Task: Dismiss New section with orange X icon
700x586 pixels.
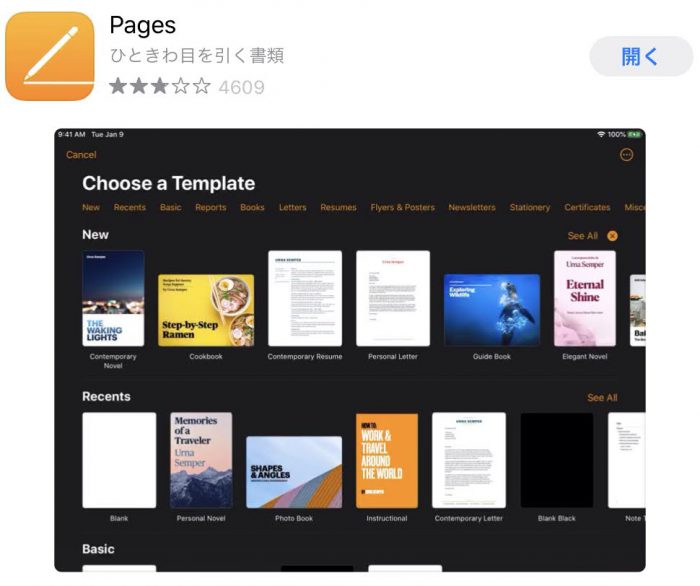Action: coord(612,236)
